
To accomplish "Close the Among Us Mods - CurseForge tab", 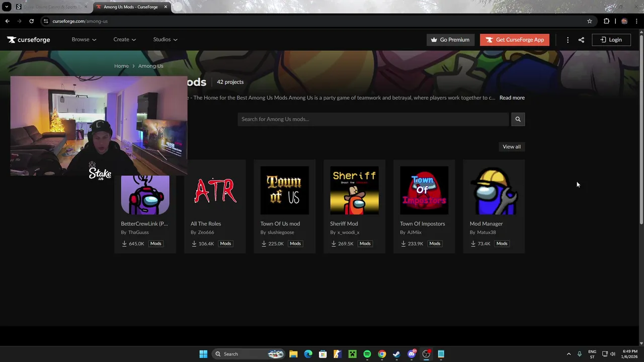I will pyautogui.click(x=166, y=7).
